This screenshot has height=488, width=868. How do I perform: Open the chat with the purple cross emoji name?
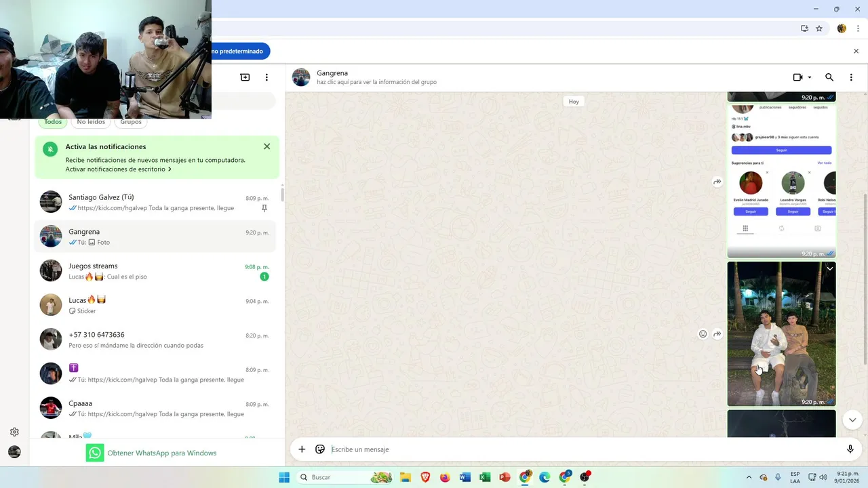click(155, 373)
